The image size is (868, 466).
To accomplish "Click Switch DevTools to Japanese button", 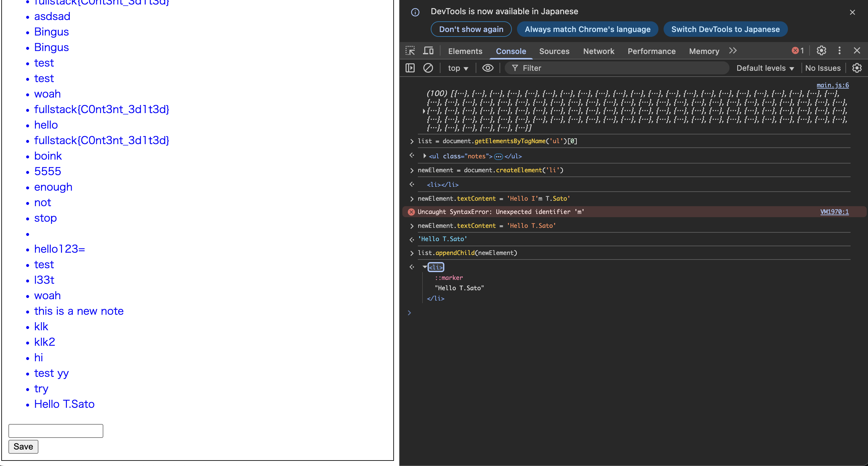I will click(725, 29).
